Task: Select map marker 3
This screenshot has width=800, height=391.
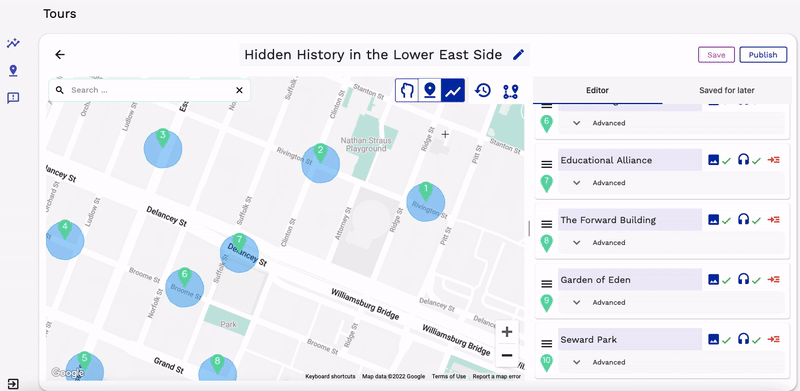Action: coord(162,138)
